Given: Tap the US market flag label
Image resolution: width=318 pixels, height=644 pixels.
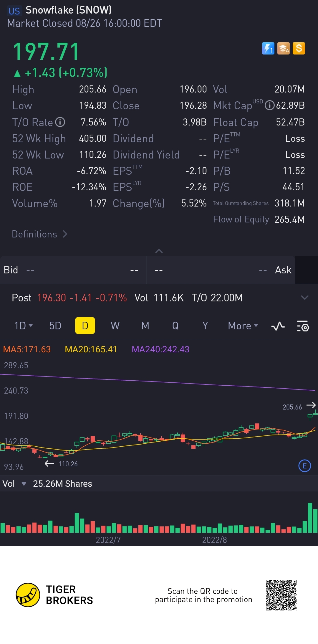Looking at the screenshot, I should click(14, 11).
